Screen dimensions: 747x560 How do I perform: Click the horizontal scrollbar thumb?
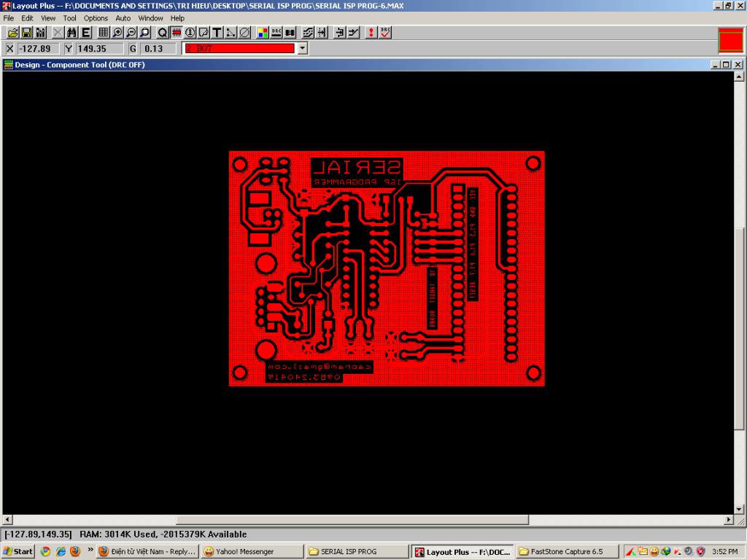pos(352,519)
